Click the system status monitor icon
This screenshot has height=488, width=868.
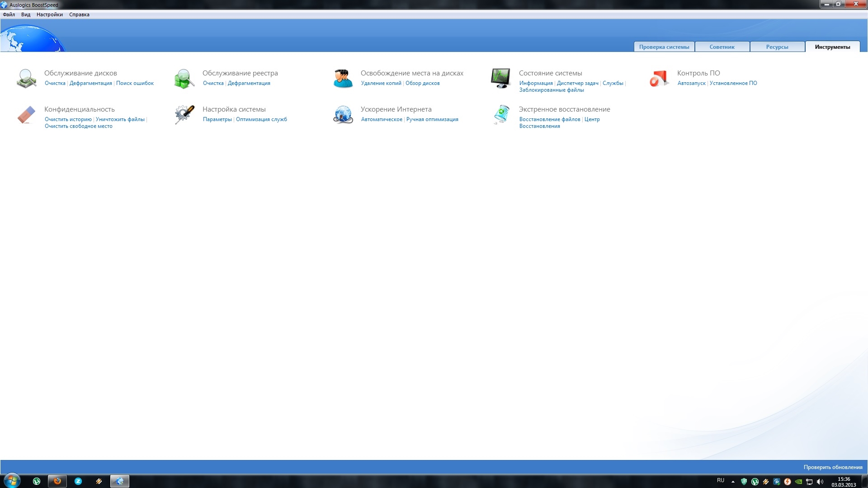tap(500, 78)
